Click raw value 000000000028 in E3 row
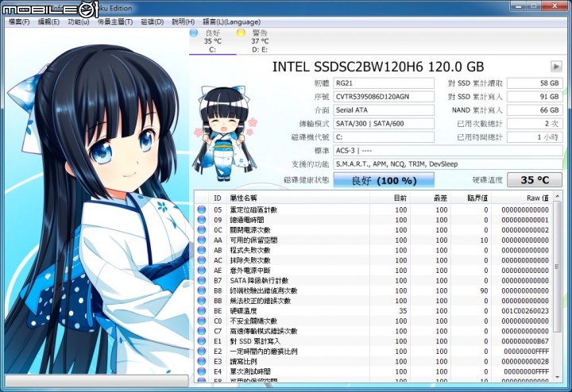This screenshot has height=392, width=572. [525, 361]
